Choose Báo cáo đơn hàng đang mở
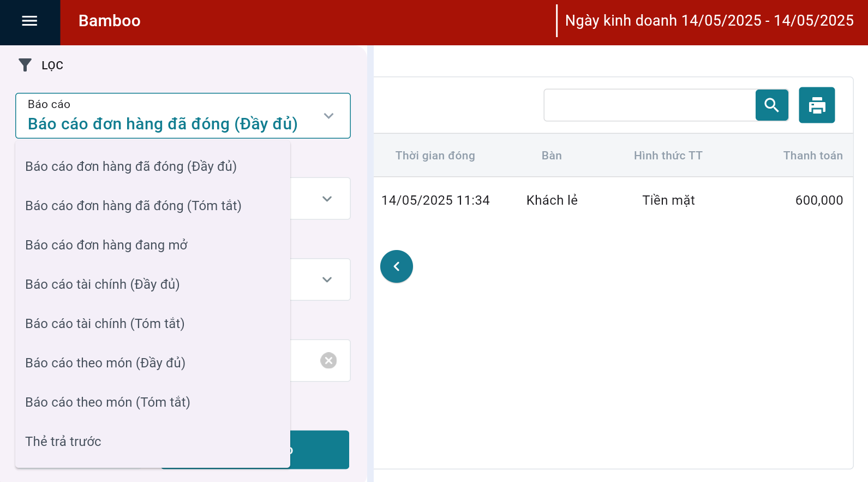The height and width of the screenshot is (482, 868). tap(106, 245)
